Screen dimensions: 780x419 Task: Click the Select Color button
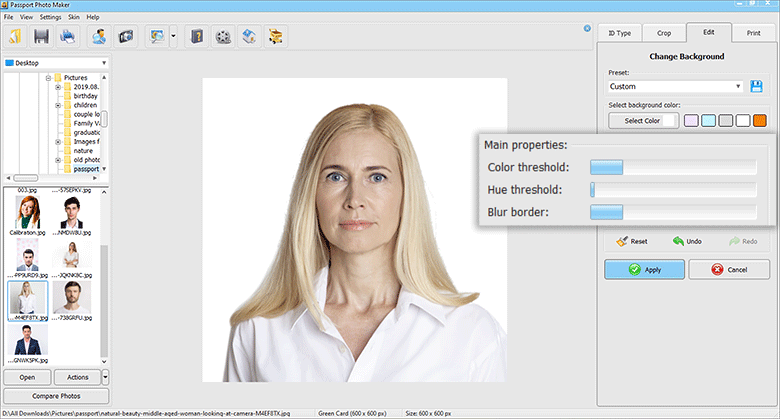coord(643,120)
